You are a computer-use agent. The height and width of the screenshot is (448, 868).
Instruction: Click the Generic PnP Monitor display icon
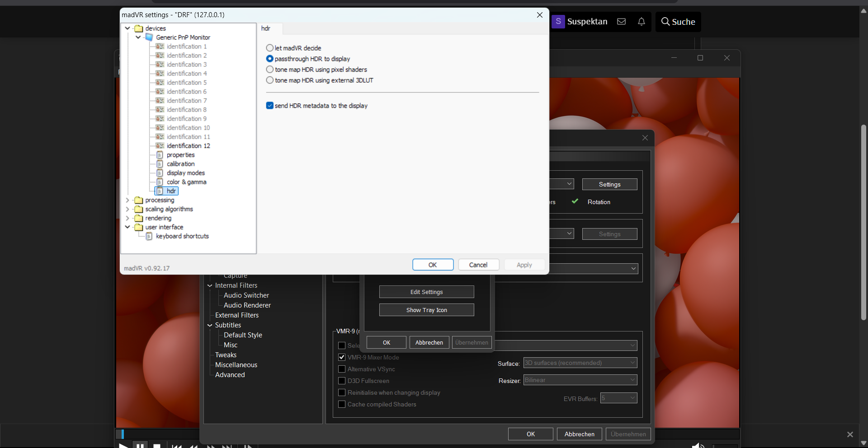point(149,37)
